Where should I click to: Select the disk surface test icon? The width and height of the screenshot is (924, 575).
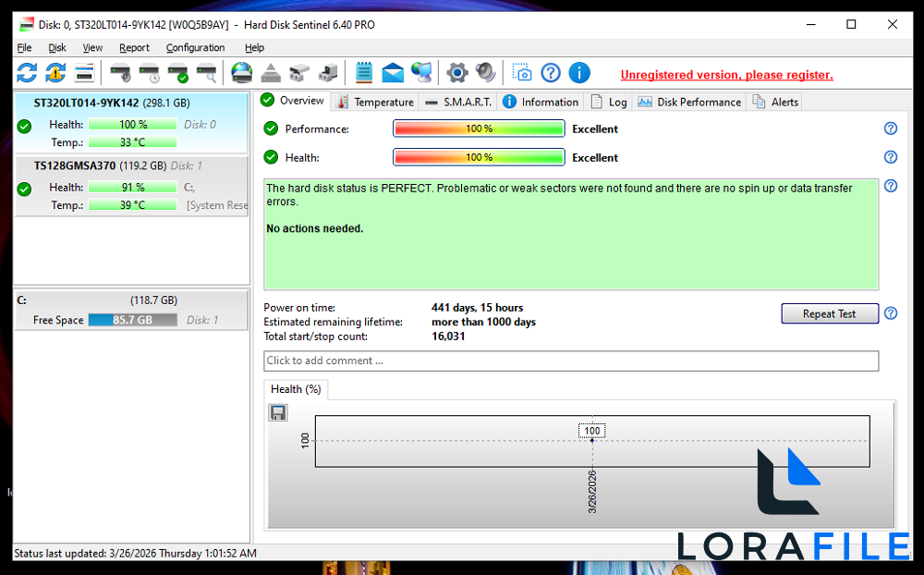[x=205, y=72]
